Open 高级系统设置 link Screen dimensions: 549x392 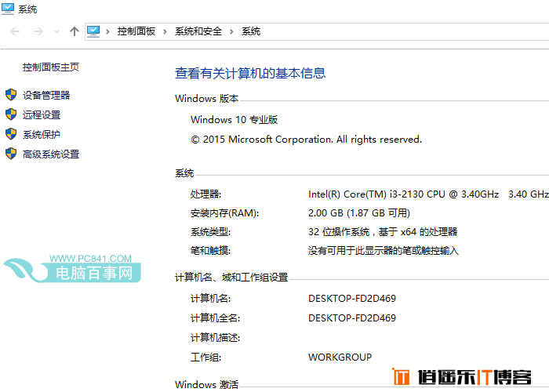click(x=51, y=154)
